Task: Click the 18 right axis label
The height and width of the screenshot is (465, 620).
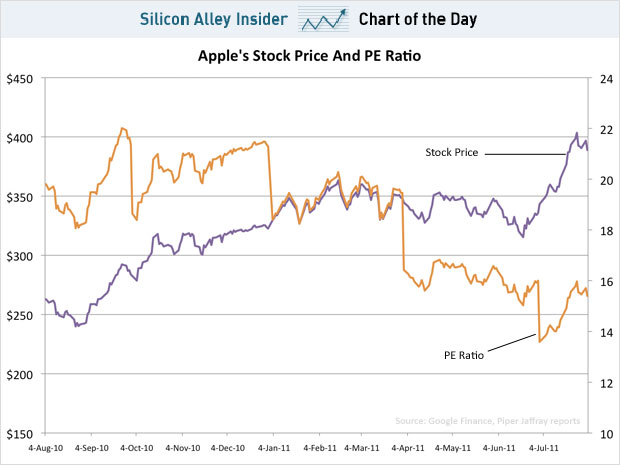Action: [x=606, y=231]
